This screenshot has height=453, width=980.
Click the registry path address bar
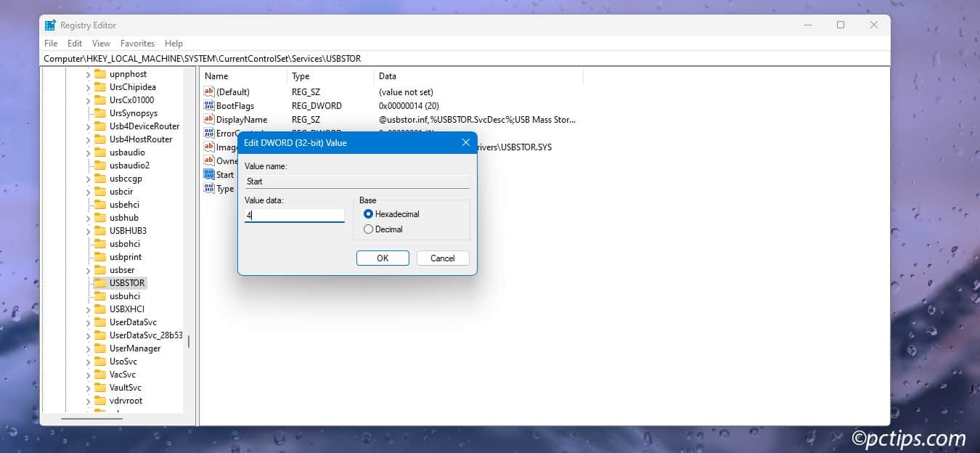465,58
